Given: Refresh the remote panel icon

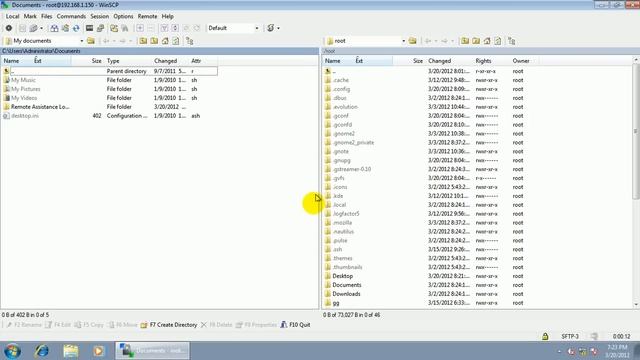Looking at the screenshot, I should pyautogui.click(x=498, y=41).
